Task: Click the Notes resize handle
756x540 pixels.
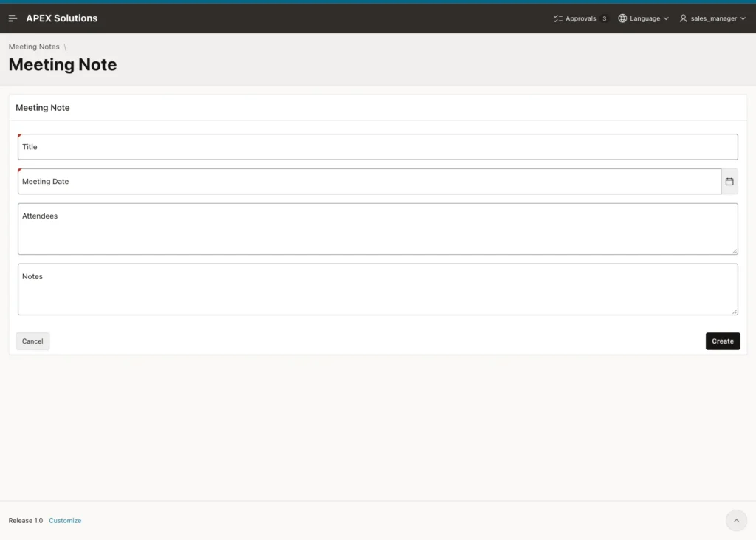Action: pos(735,312)
